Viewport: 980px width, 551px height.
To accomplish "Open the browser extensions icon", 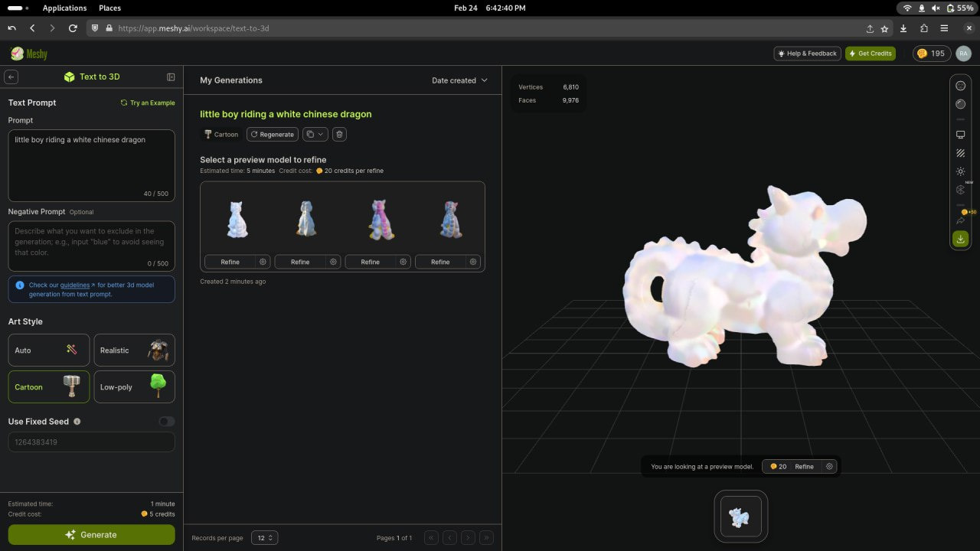I will coord(924,28).
